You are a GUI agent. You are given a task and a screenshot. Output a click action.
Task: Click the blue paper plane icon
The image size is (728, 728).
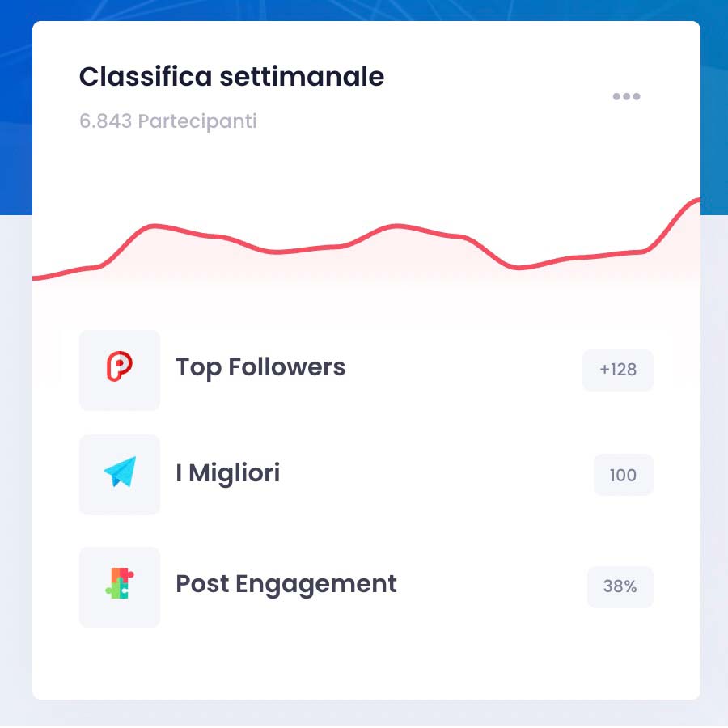[x=120, y=473]
